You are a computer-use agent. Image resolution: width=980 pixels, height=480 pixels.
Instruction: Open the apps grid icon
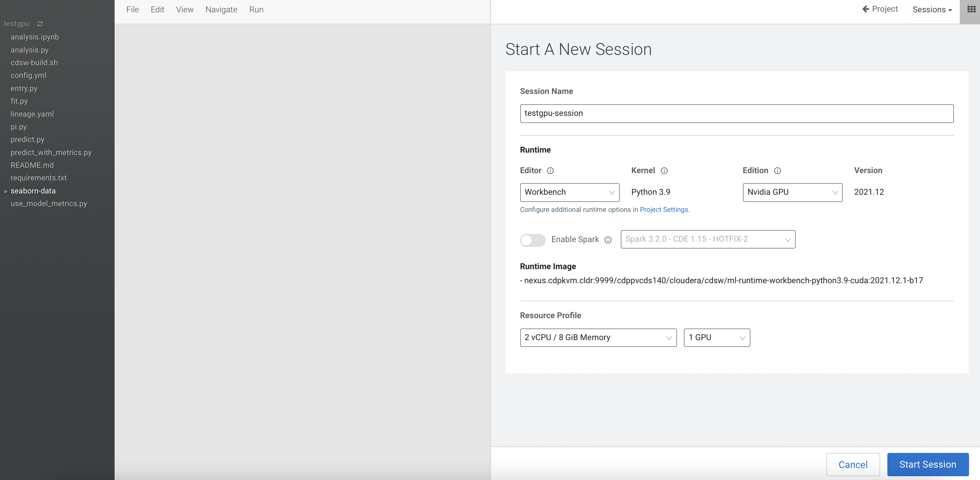[x=971, y=10]
